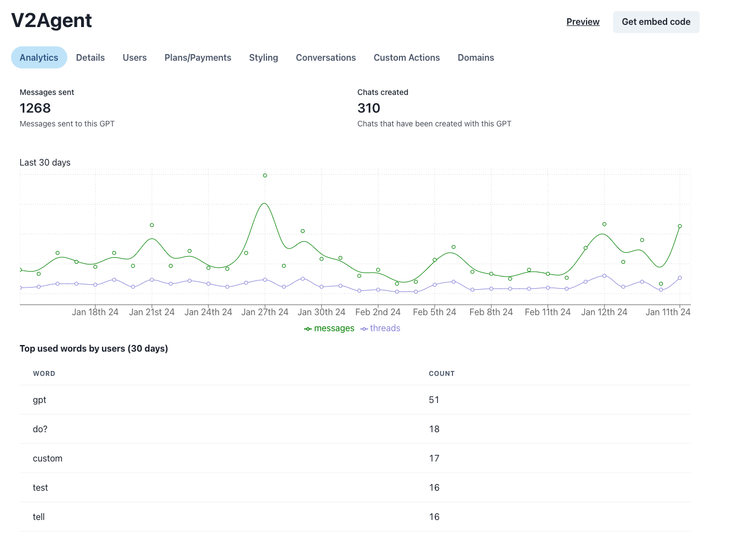Open the Users tab

pyautogui.click(x=135, y=57)
